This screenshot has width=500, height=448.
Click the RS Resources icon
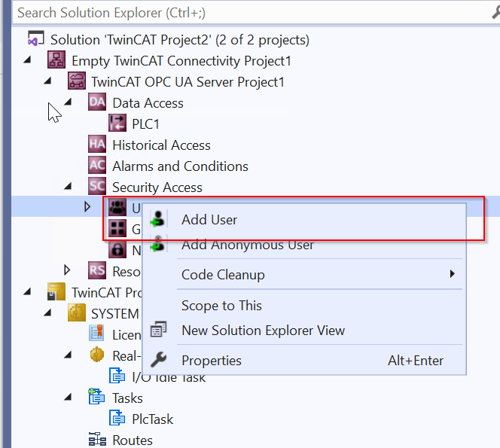click(97, 270)
